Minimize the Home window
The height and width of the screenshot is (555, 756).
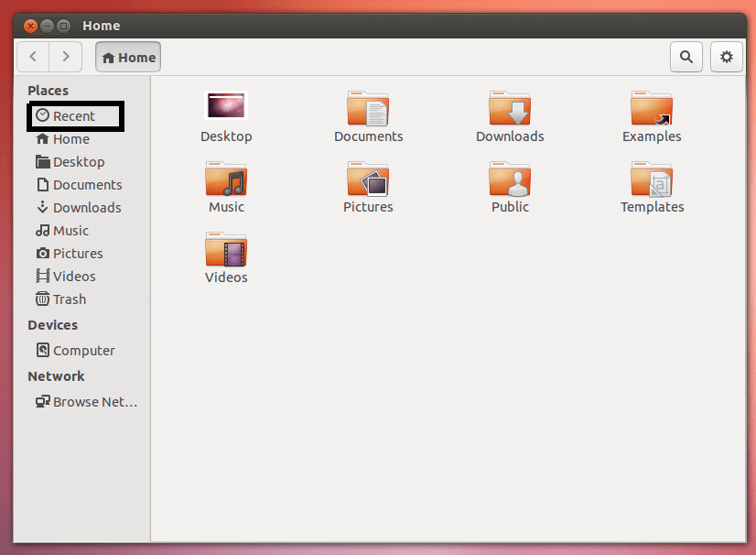click(47, 26)
